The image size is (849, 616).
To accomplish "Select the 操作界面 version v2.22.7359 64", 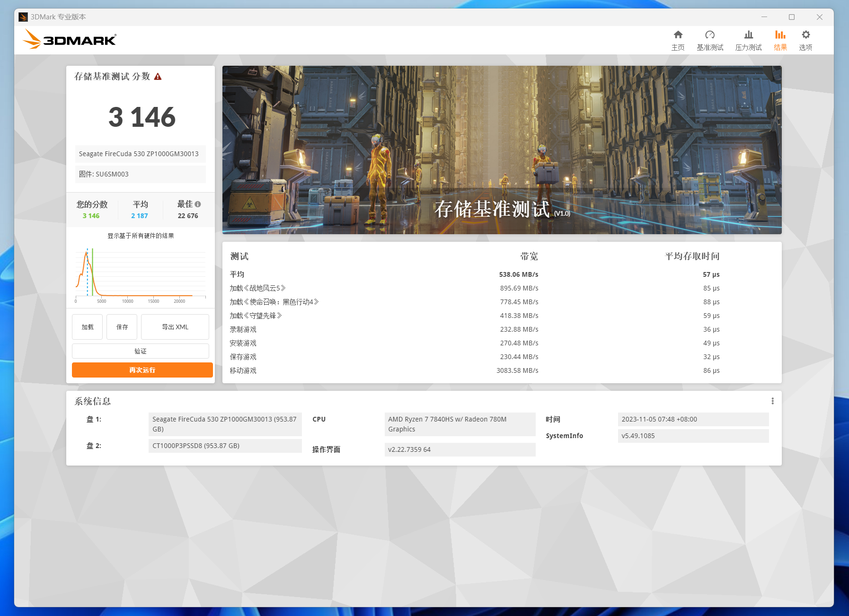I will pyautogui.click(x=460, y=449).
